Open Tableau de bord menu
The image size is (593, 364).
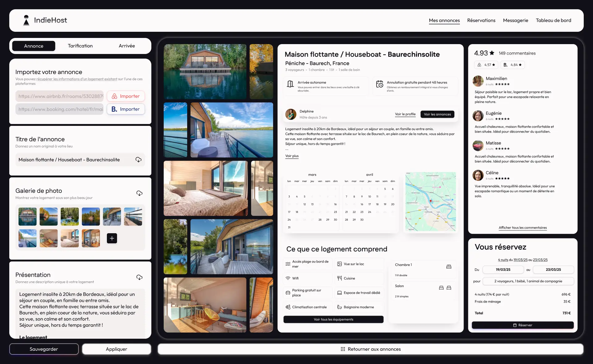(x=553, y=20)
